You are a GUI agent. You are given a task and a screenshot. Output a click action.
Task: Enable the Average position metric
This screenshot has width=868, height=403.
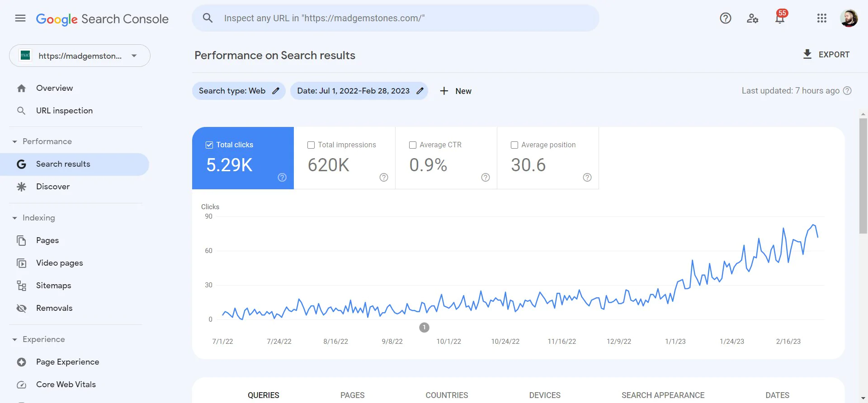point(514,145)
